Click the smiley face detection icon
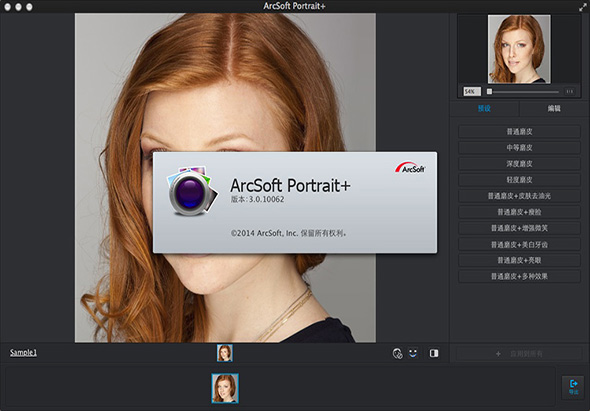Screen dimensions: 590x411 coord(413,353)
